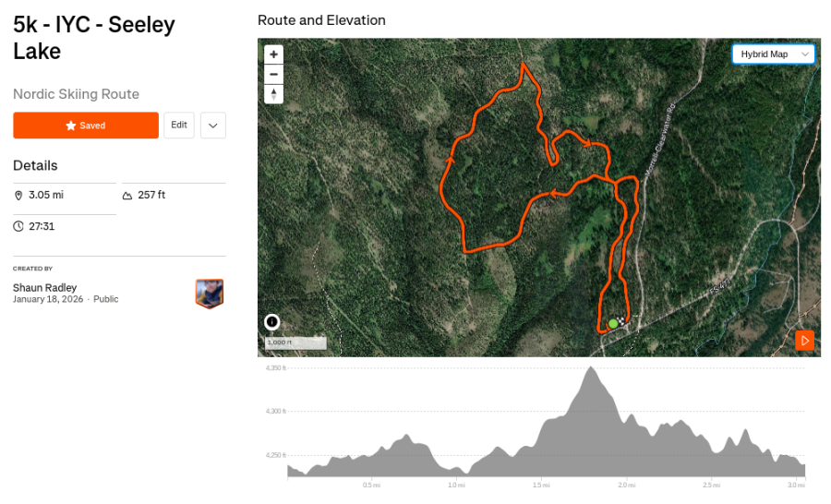Viewport: 831px width, 504px height.
Task: Zoom in on the route map
Action: coord(273,54)
